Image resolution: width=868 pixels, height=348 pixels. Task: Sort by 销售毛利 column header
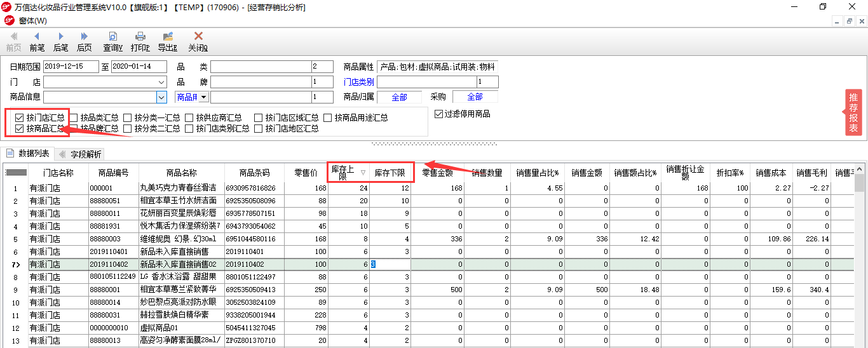(811, 173)
